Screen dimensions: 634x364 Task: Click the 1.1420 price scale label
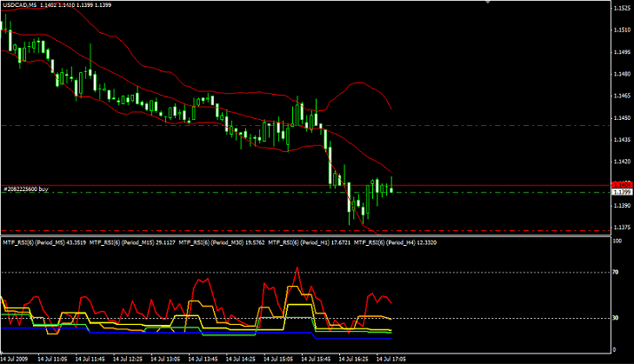coord(622,162)
